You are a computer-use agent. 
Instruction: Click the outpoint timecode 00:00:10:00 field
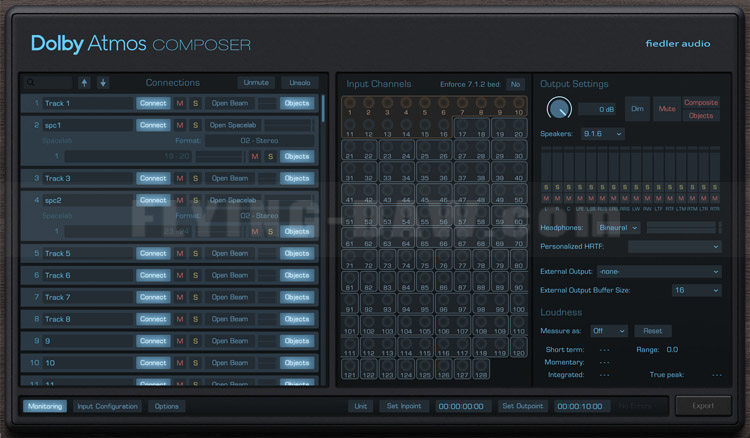[x=580, y=406]
